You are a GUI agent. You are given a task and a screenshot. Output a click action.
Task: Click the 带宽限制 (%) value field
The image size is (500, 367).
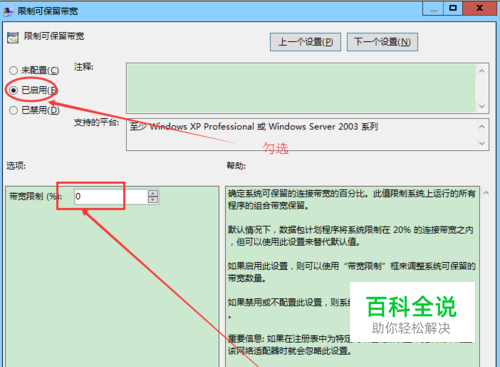point(110,196)
